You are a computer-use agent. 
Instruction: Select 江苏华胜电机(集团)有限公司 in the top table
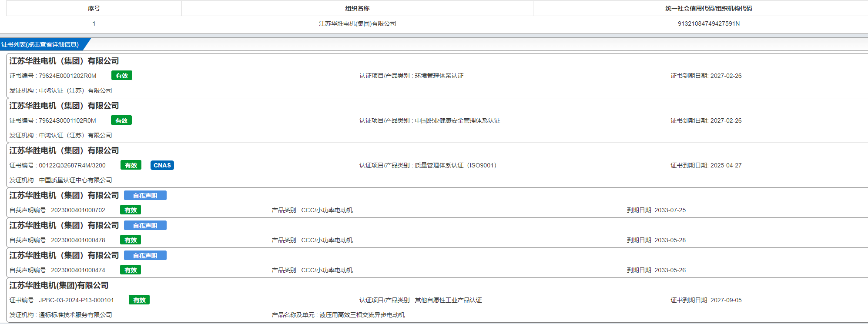pos(357,23)
